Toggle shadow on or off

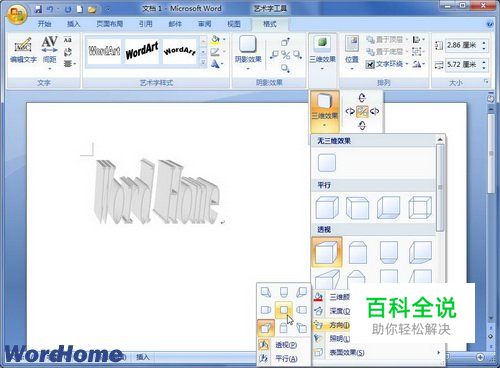pyautogui.click(x=285, y=55)
